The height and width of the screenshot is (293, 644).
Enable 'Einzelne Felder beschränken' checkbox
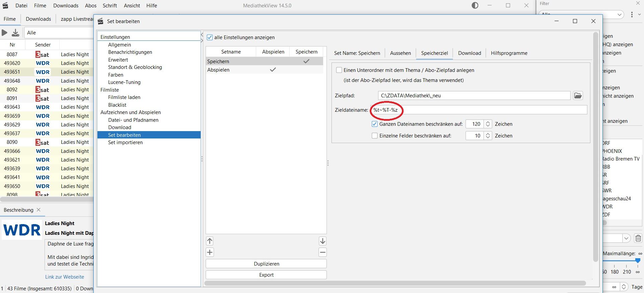click(375, 136)
